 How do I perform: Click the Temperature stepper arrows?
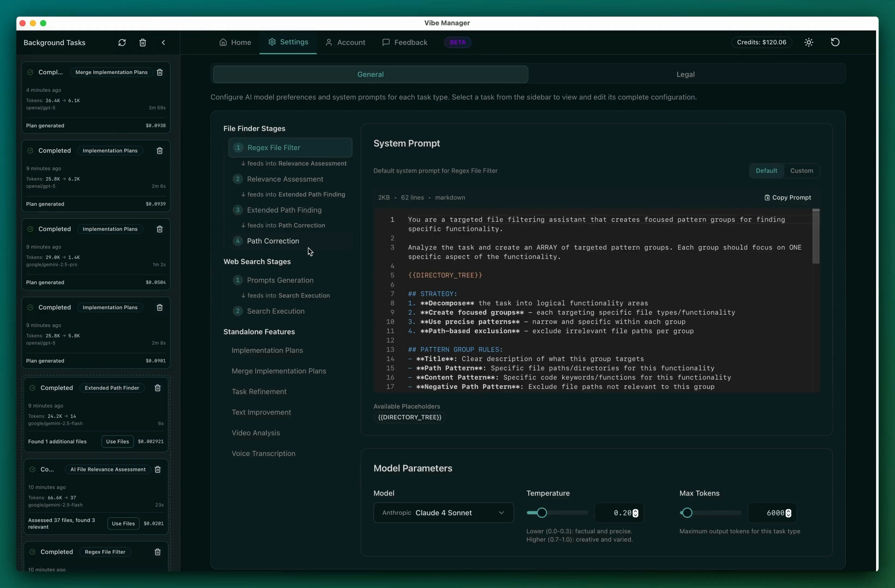point(636,513)
